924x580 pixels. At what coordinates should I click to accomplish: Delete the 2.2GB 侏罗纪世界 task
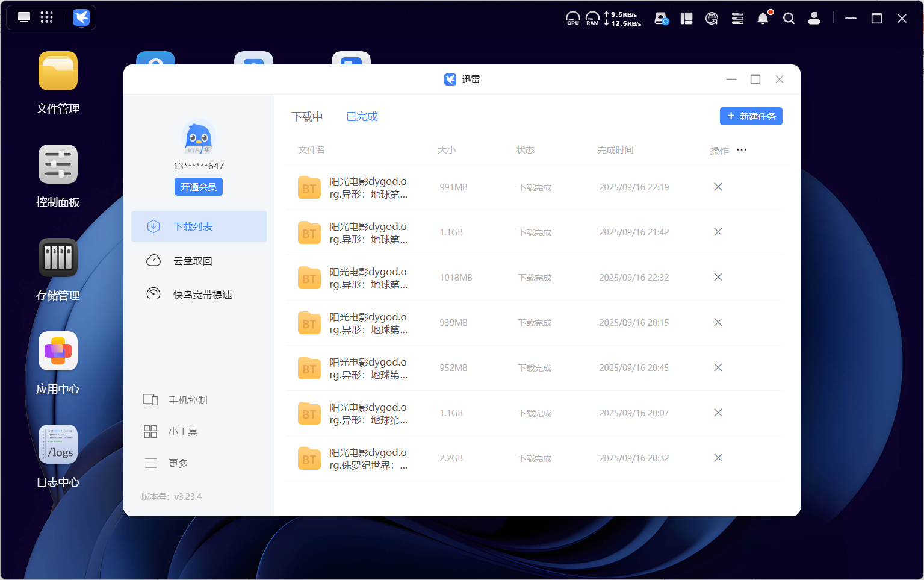[x=718, y=458]
